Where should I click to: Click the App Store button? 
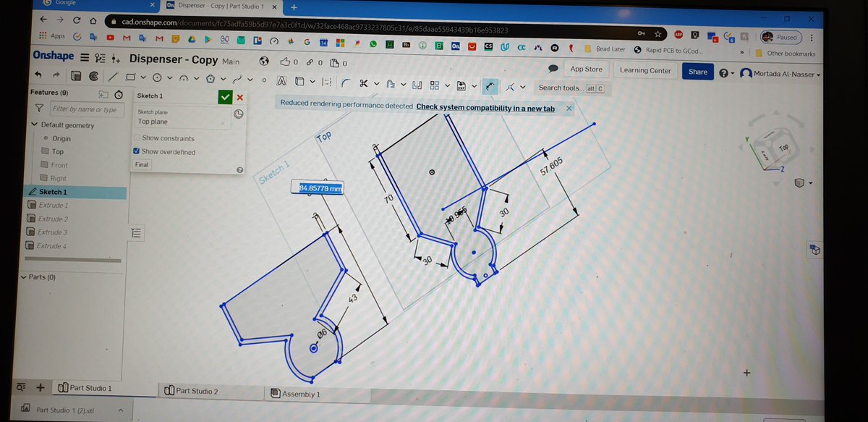[586, 69]
